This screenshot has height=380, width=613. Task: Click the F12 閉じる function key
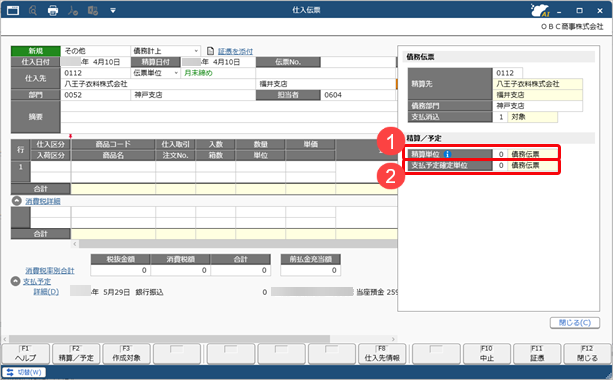[587, 353]
